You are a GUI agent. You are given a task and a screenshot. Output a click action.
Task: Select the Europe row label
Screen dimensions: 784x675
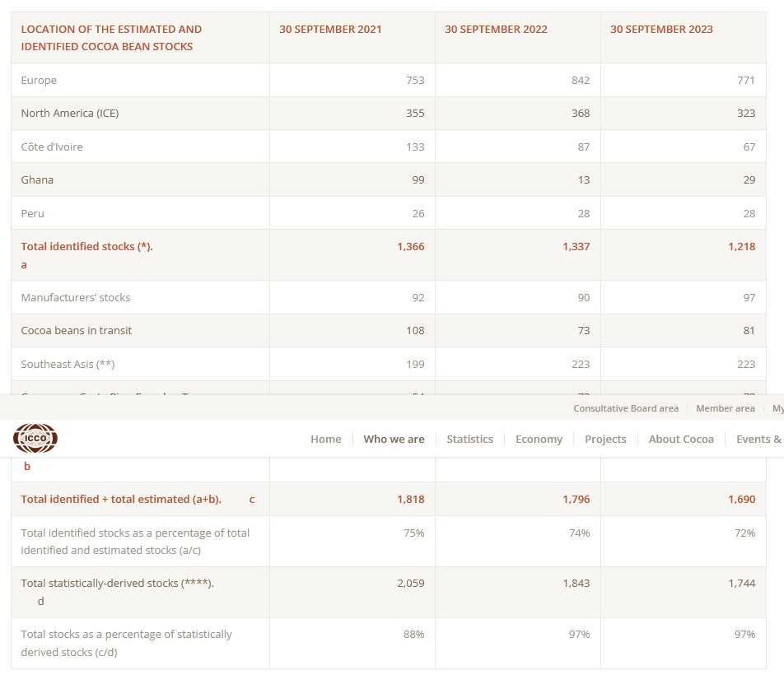(39, 81)
